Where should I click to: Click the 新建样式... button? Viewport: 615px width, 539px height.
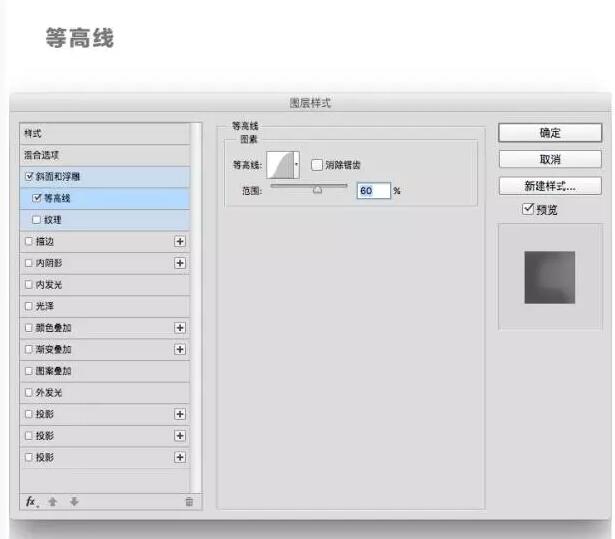(550, 186)
